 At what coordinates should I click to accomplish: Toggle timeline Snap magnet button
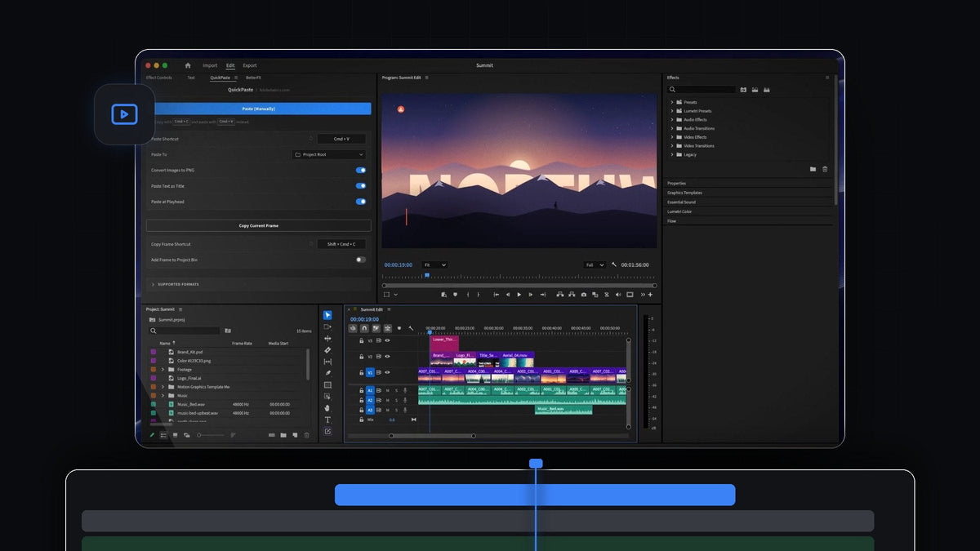[x=364, y=328]
